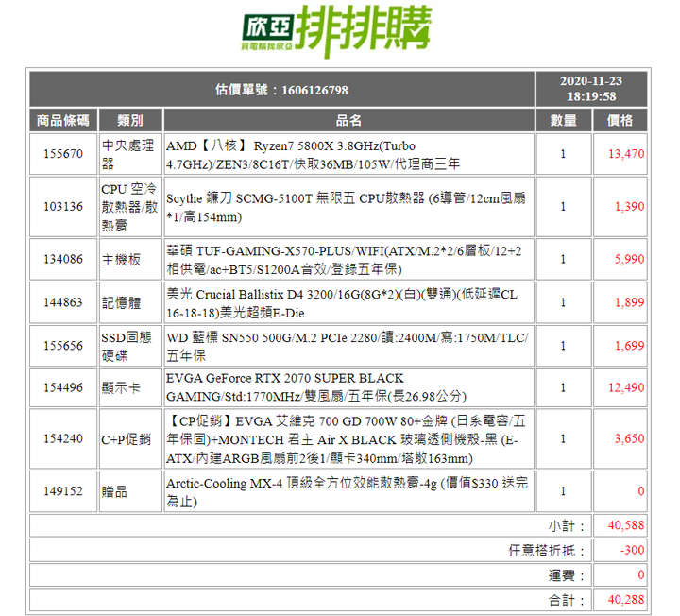
Task: Select total amount 40,288
Action: [626, 600]
